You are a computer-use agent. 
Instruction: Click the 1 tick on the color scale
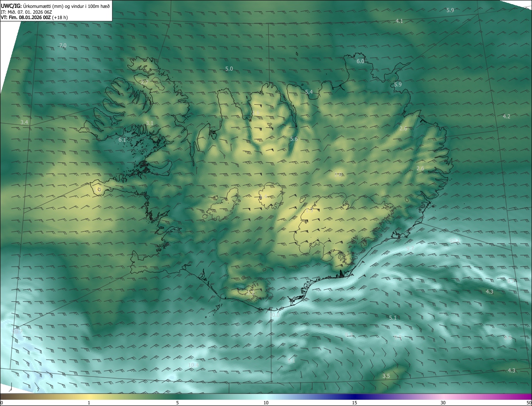(x=89, y=403)
